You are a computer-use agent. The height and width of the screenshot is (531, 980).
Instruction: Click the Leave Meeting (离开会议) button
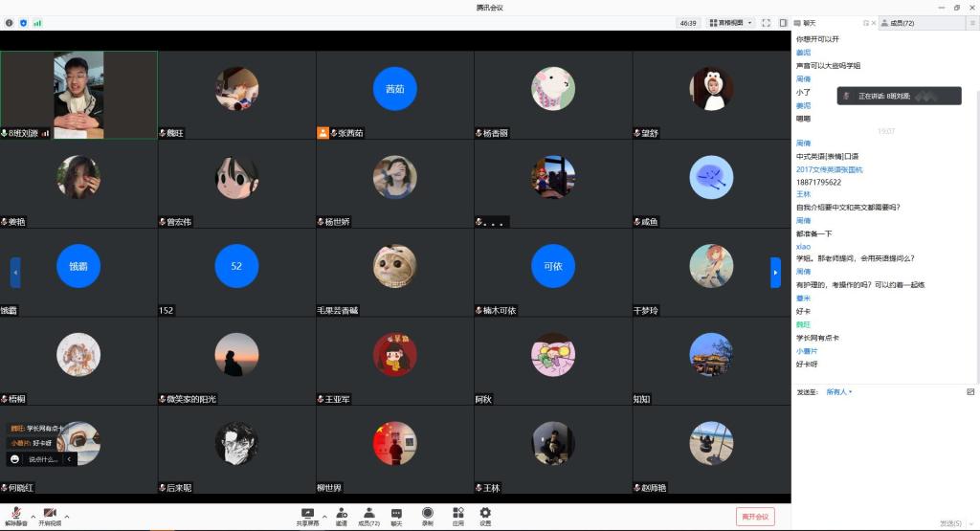pyautogui.click(x=755, y=517)
